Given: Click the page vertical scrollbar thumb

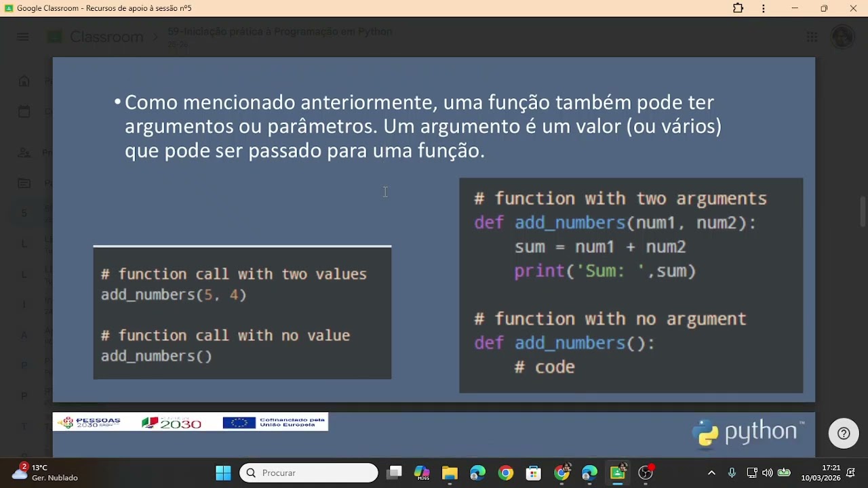Looking at the screenshot, I should [x=863, y=211].
